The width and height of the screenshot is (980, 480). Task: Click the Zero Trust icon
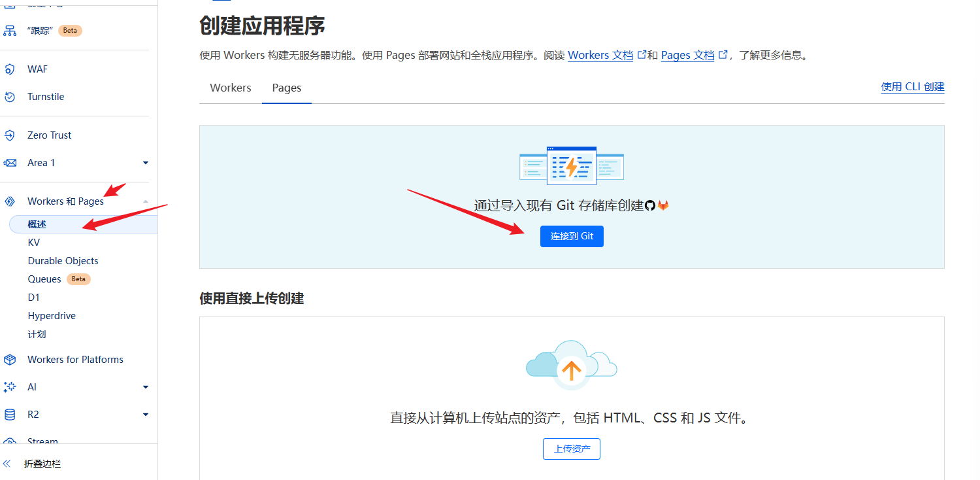point(10,135)
